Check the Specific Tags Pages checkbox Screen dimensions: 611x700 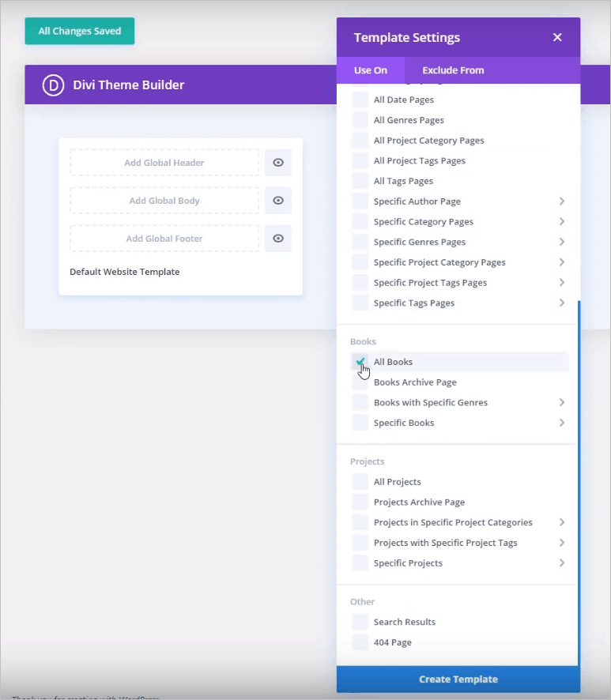click(x=360, y=303)
